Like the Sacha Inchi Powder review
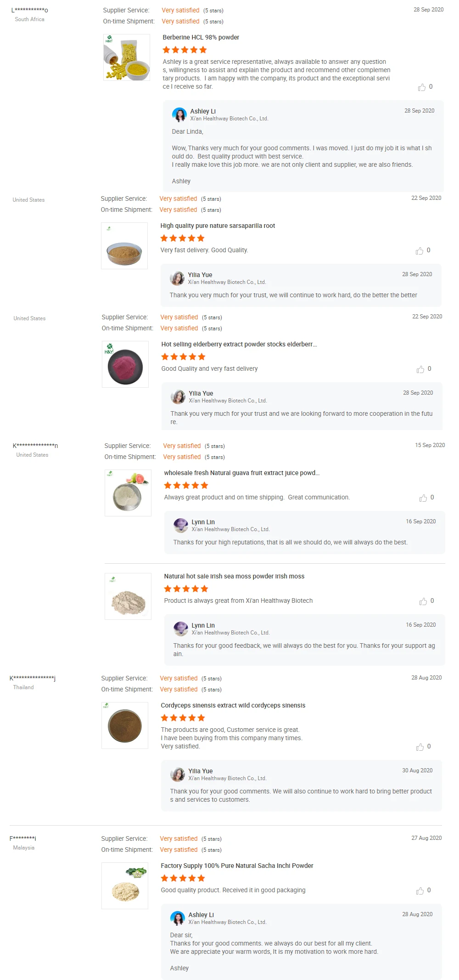Viewport: 459px width, 980px height. pyautogui.click(x=420, y=891)
